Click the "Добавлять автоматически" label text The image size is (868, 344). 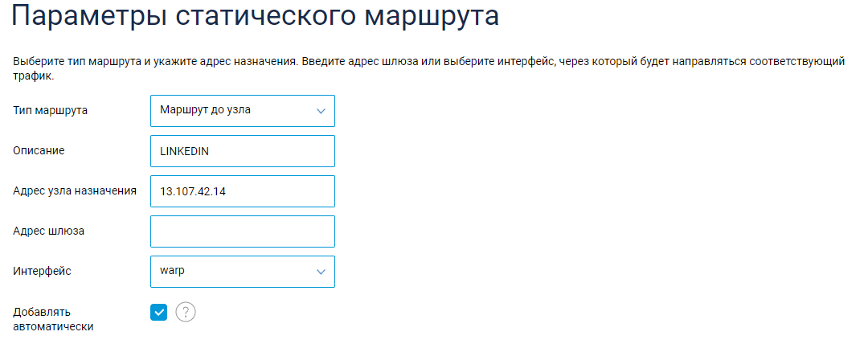53,319
